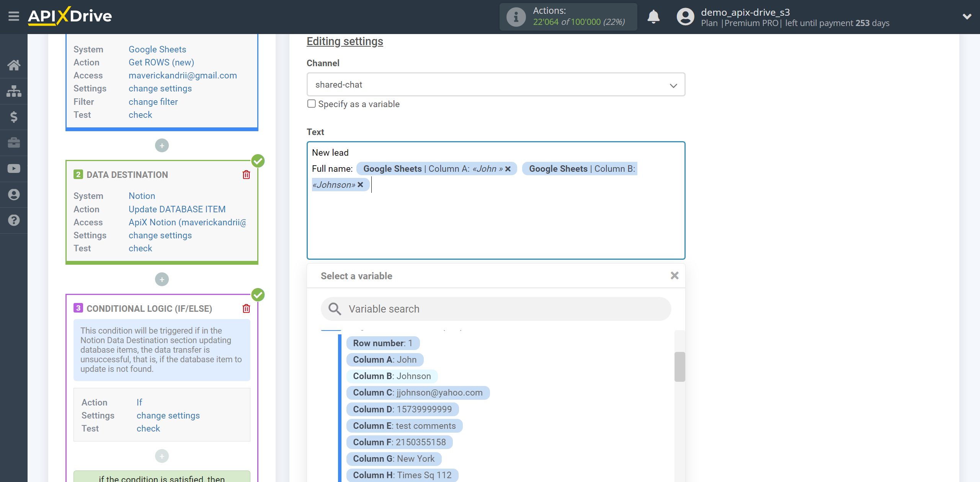
Task: Add step after Google Sheets source block
Action: click(x=162, y=145)
